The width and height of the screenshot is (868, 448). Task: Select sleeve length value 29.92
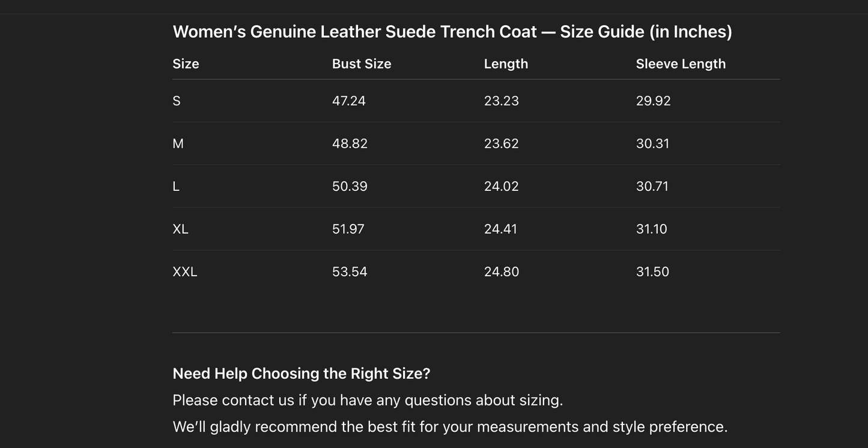point(653,101)
